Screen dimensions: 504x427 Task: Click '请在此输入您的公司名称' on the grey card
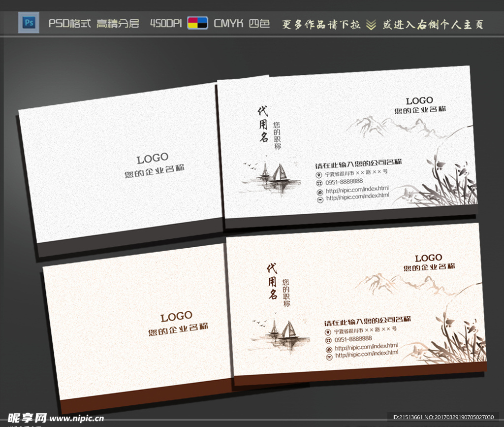[358, 164]
